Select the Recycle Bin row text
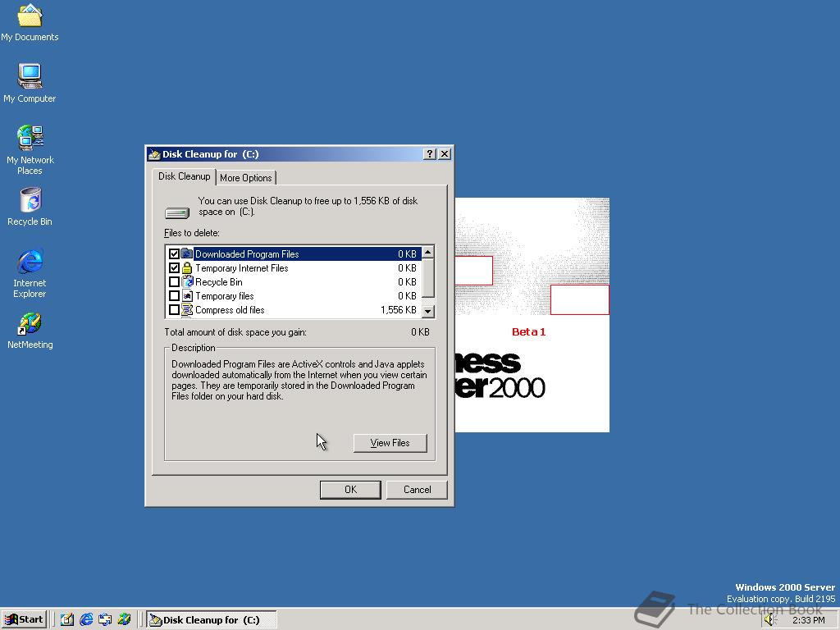 click(218, 282)
